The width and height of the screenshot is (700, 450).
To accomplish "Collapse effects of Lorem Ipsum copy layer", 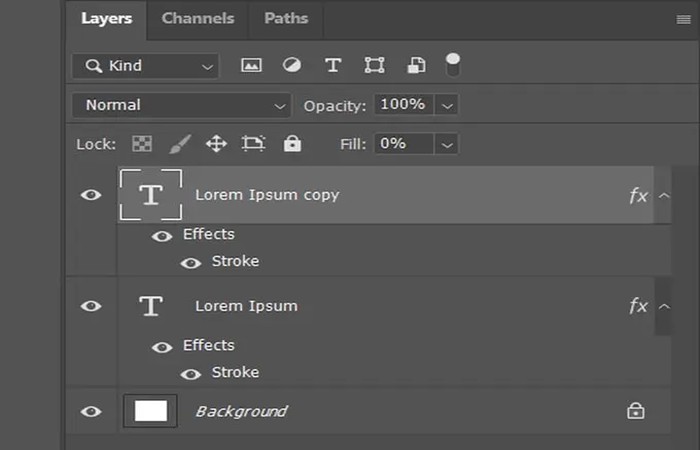I will 665,195.
